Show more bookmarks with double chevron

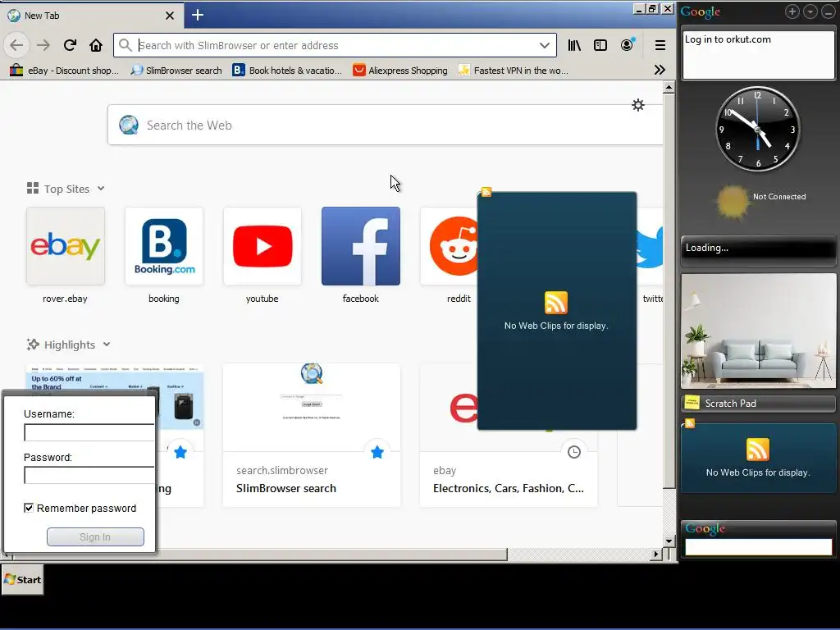pos(660,71)
